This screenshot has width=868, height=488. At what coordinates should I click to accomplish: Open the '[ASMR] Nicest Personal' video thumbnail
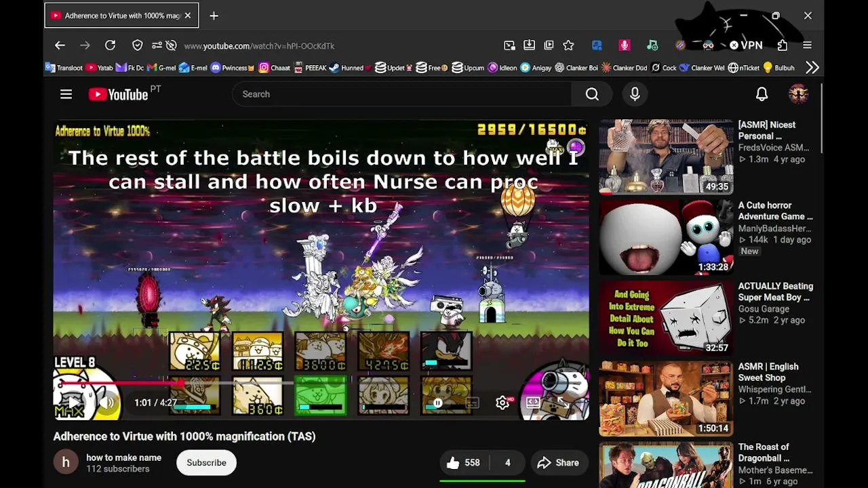click(x=666, y=157)
